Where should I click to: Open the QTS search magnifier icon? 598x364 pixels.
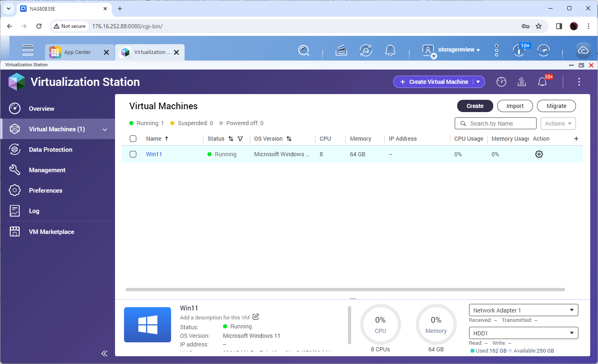(304, 50)
